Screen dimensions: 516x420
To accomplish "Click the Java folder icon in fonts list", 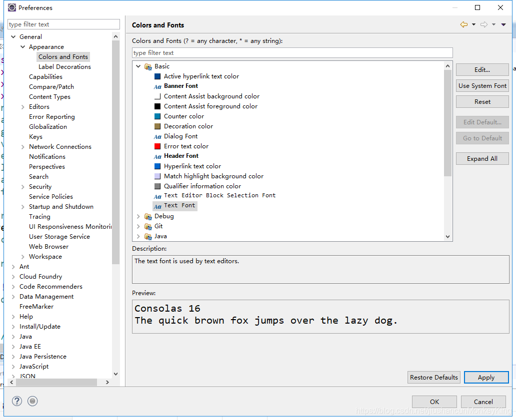I will point(148,236).
